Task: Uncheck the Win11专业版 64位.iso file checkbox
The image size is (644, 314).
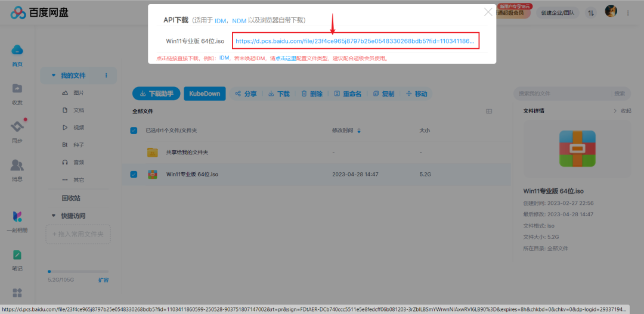Action: coord(134,175)
